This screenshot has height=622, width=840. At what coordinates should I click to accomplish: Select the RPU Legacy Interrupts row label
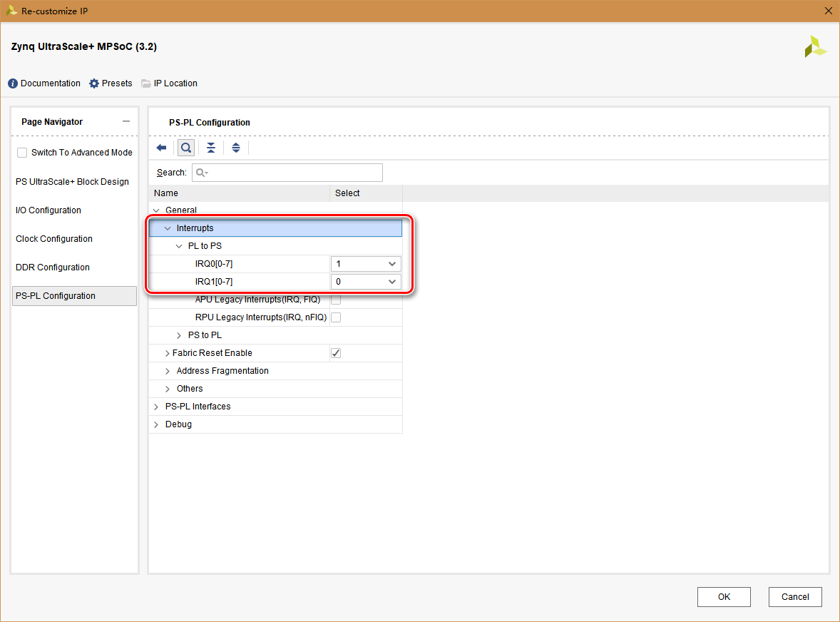pyautogui.click(x=261, y=317)
